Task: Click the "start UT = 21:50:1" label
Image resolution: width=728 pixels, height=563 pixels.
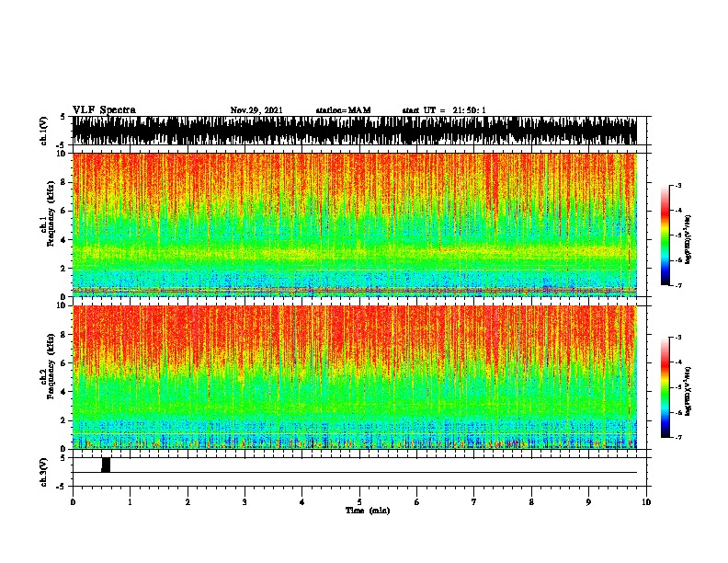Action: (x=444, y=110)
